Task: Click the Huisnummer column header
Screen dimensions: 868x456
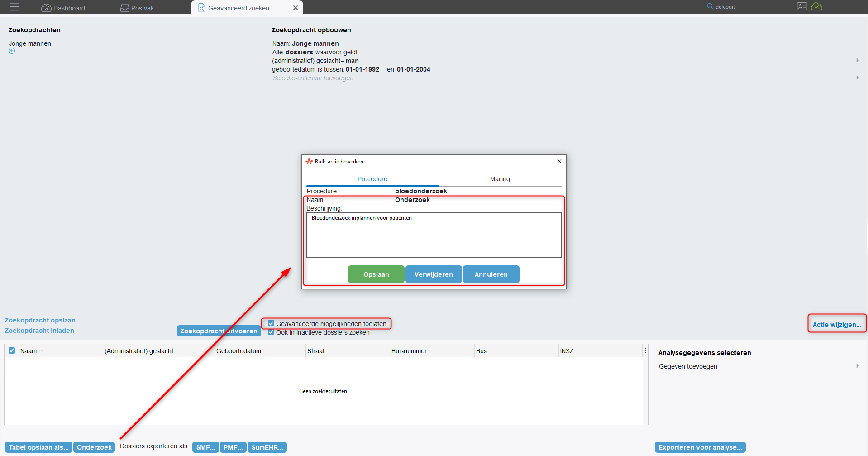Action: point(432,350)
